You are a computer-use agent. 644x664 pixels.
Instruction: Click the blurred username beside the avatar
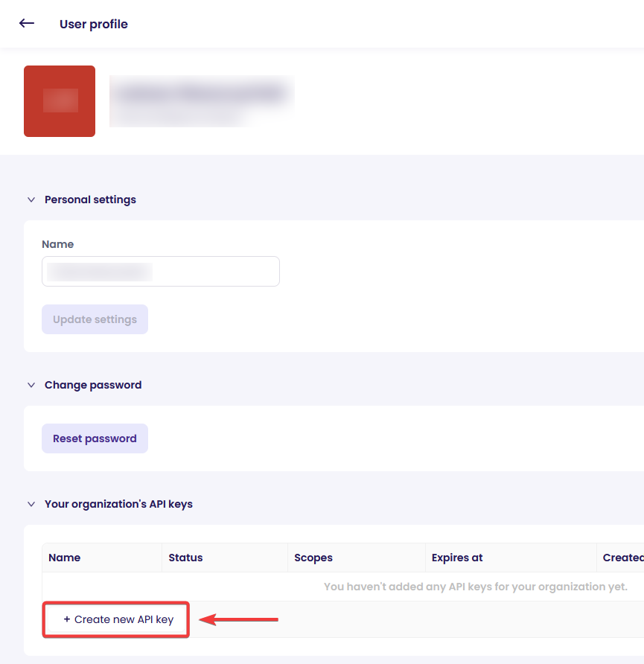(201, 94)
